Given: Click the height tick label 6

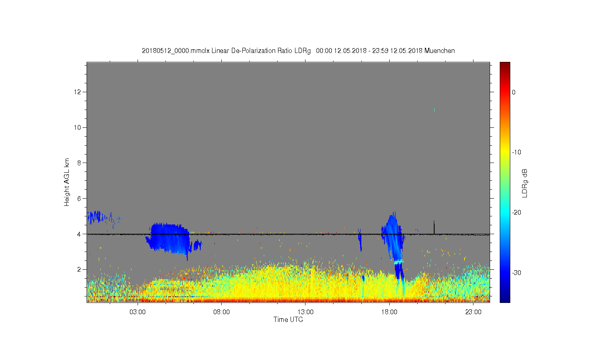Looking at the screenshot, I should coord(79,198).
